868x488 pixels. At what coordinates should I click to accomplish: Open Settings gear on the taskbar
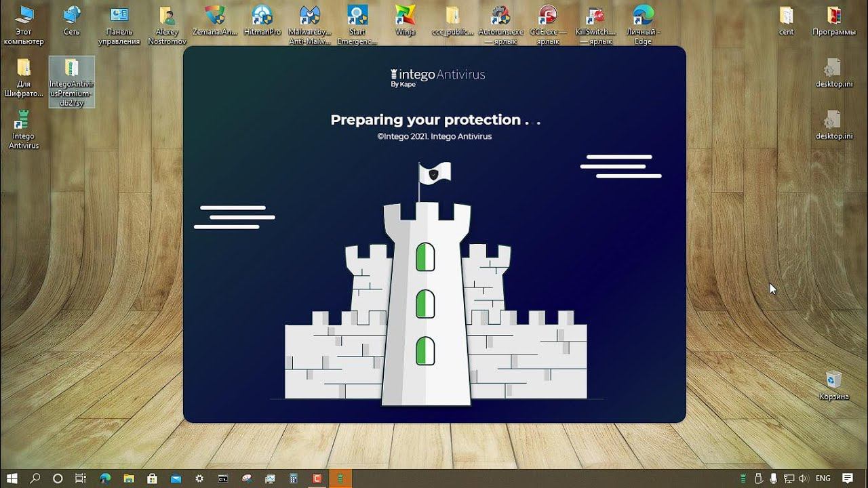[199, 479]
